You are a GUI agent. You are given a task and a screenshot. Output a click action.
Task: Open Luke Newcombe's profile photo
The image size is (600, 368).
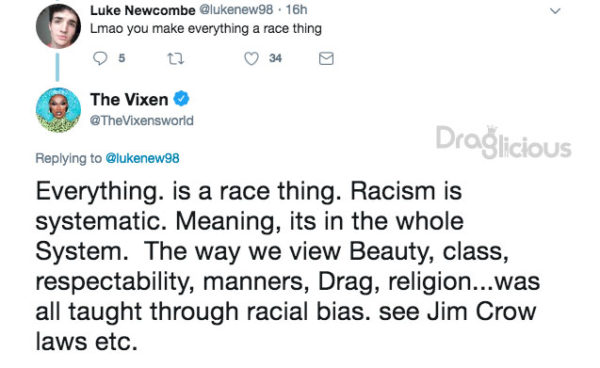coord(58,26)
